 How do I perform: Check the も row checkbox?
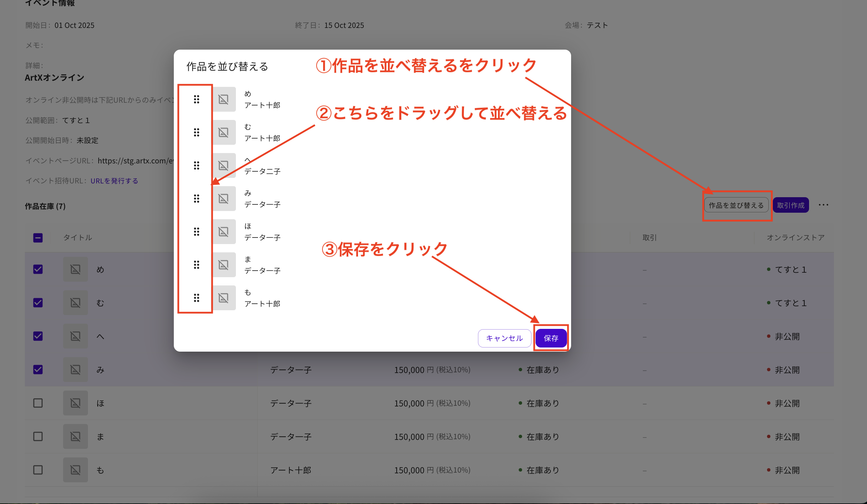point(38,470)
